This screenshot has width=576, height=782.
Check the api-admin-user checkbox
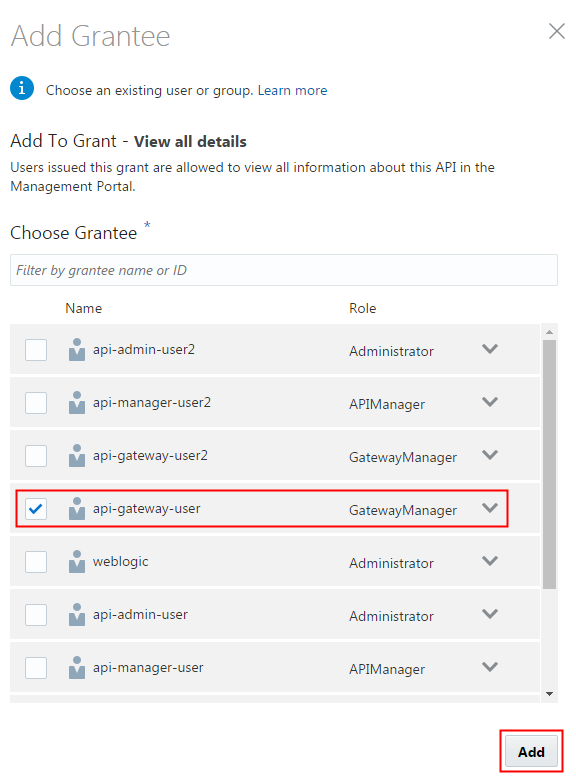[x=36, y=614]
